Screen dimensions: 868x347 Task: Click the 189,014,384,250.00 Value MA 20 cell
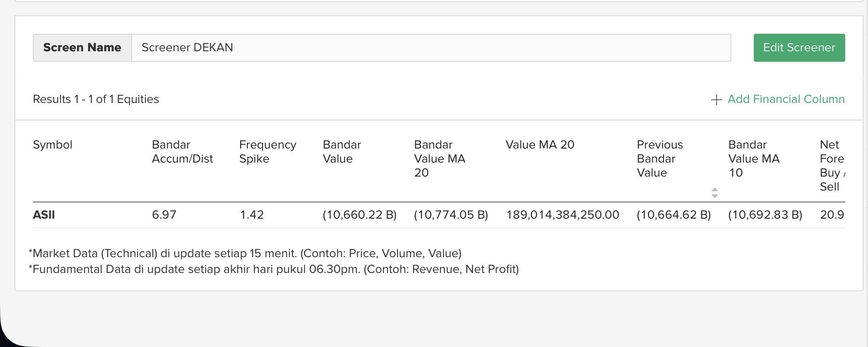(x=562, y=215)
